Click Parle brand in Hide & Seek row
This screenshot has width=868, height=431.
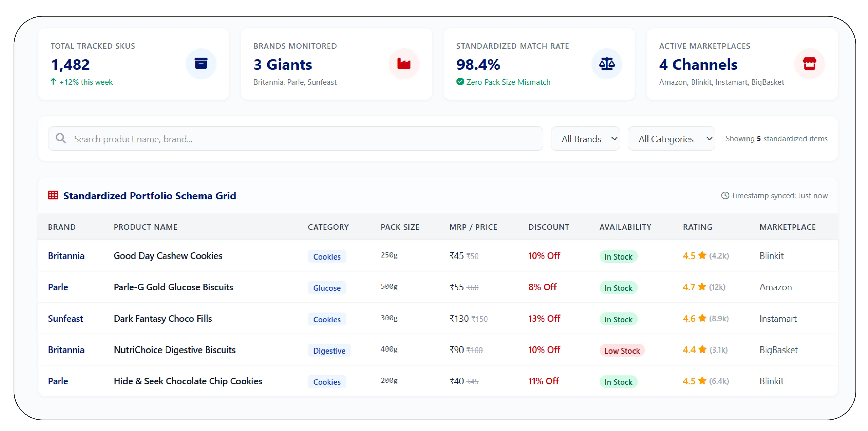point(58,381)
